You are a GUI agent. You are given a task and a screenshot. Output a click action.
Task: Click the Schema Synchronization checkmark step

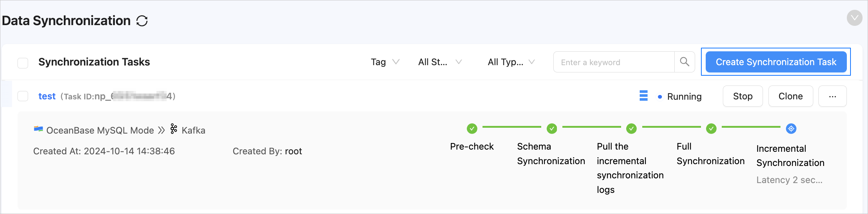click(552, 128)
